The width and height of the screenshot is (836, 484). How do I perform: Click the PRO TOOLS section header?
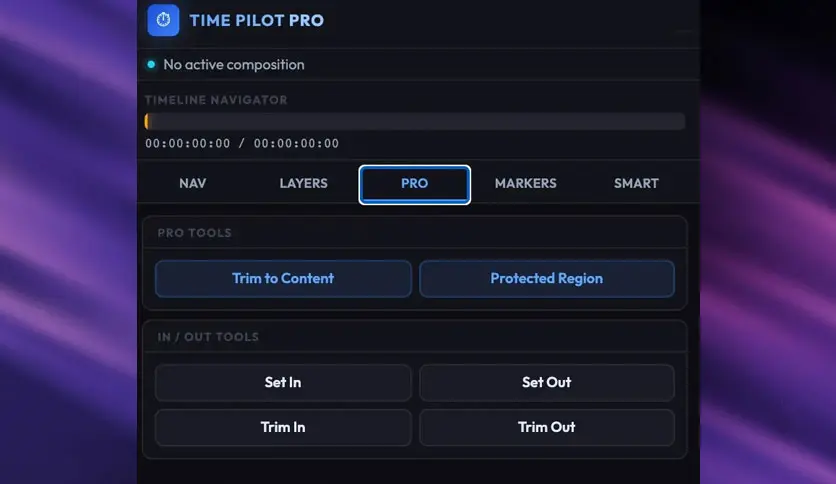pos(195,233)
